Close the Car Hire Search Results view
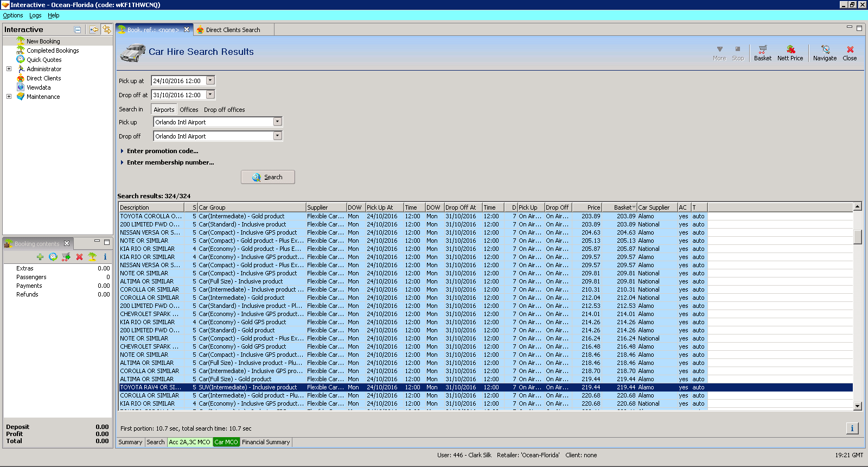Viewport: 868px width, 467px height. (850, 53)
